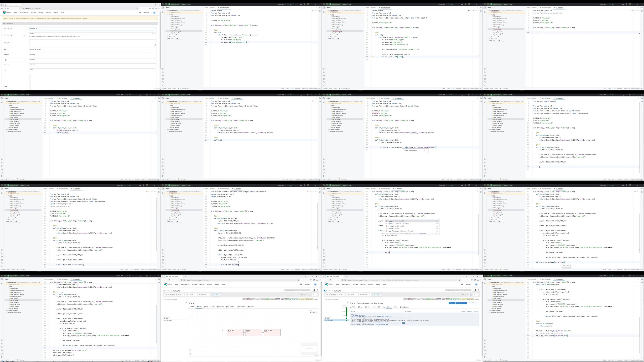Bookmark the Logs page with star icon
The image size is (644, 362).
point(459,280)
